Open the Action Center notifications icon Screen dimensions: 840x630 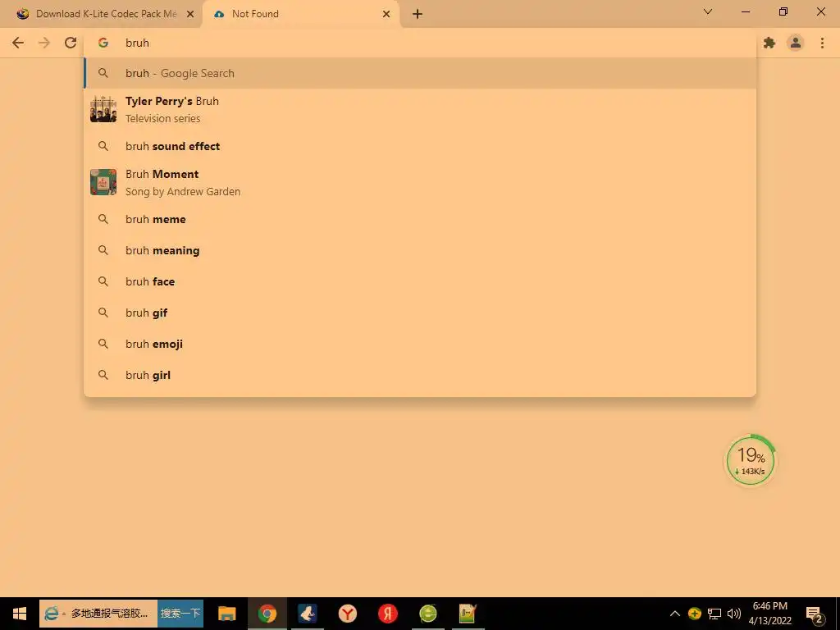pyautogui.click(x=815, y=615)
